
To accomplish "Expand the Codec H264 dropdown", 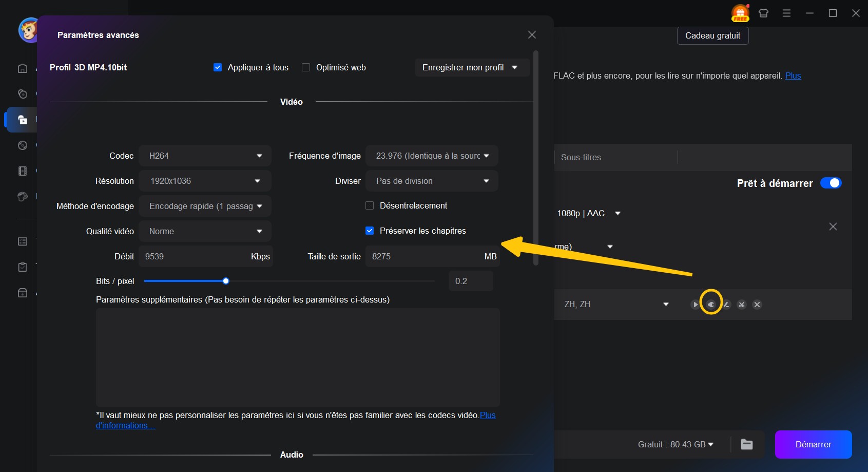I will (x=205, y=156).
